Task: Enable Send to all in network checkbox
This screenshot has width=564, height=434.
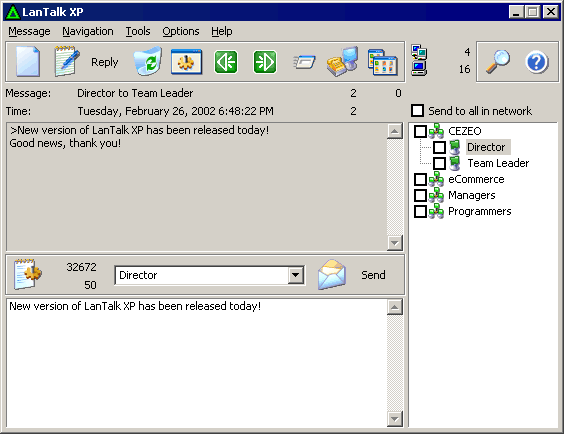Action: pyautogui.click(x=418, y=110)
